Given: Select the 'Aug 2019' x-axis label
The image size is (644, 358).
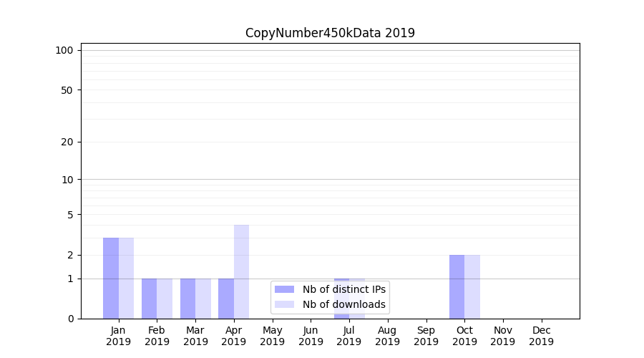Looking at the screenshot, I should [x=387, y=336].
